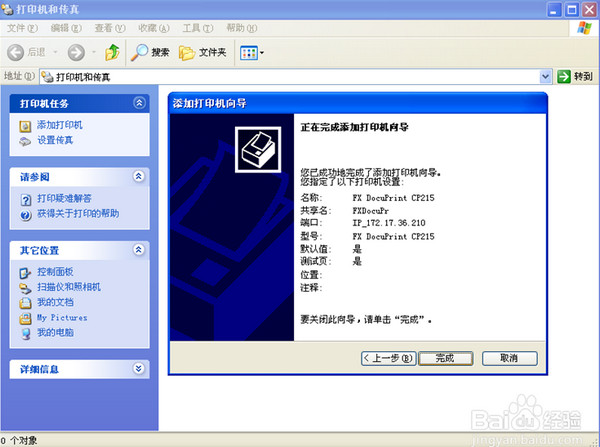Click the My Pictures icon
Screen dimensions: 600x447
point(25,318)
